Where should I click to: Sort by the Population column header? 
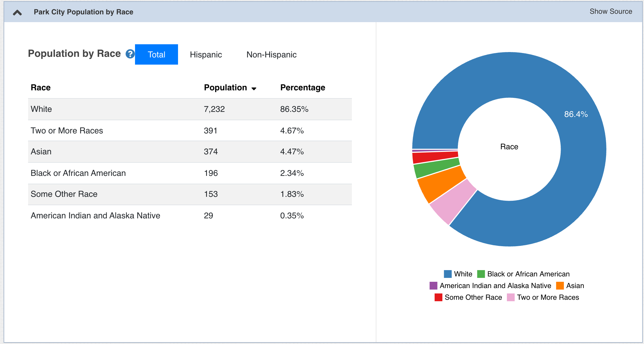click(x=226, y=87)
